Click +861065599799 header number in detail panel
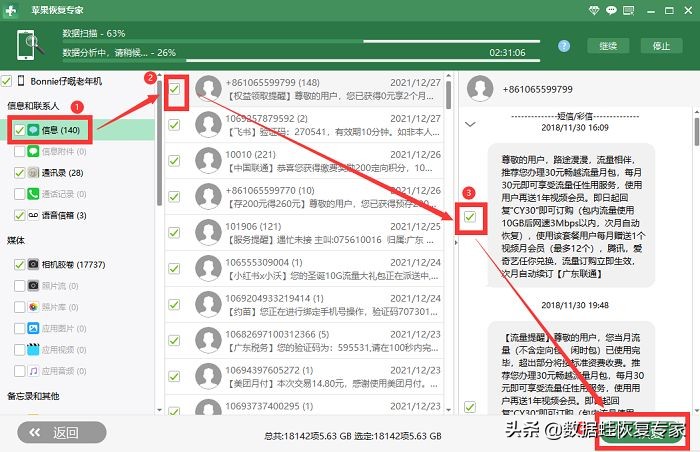 pyautogui.click(x=538, y=89)
